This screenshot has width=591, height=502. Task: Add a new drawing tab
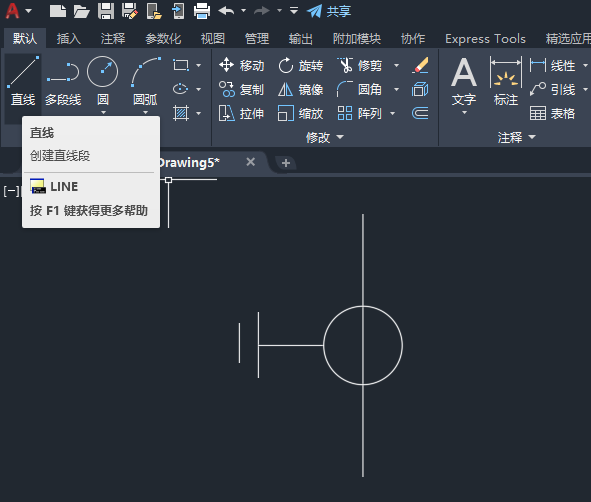point(286,163)
